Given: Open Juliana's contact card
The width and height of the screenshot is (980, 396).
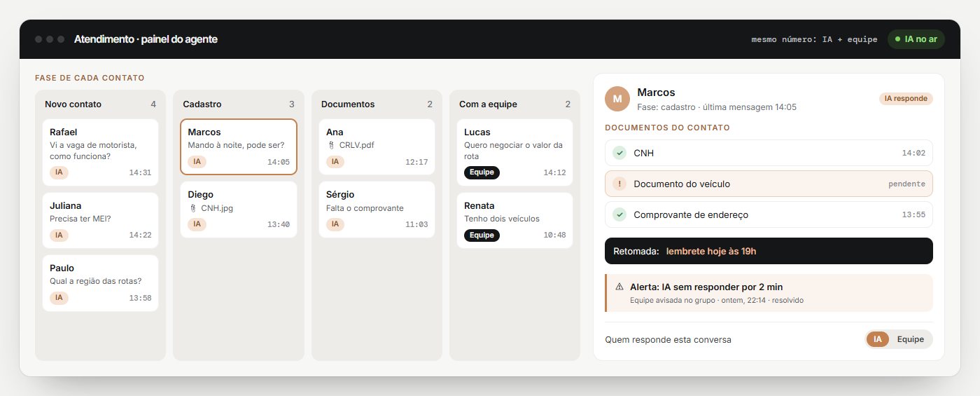Looking at the screenshot, I should [100, 220].
